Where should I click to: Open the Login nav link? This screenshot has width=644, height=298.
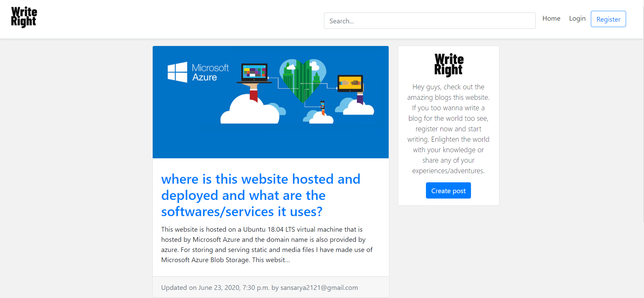[x=577, y=19]
